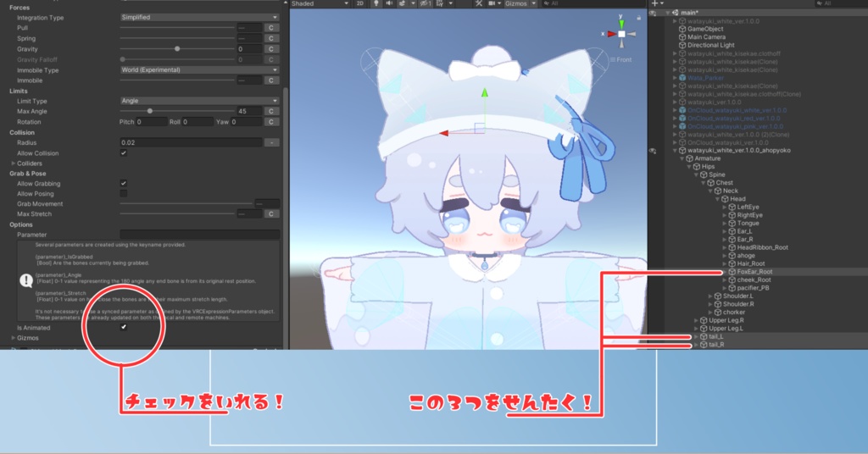Enable the Allow Posing checkbox
The width and height of the screenshot is (868, 454).
tap(124, 194)
